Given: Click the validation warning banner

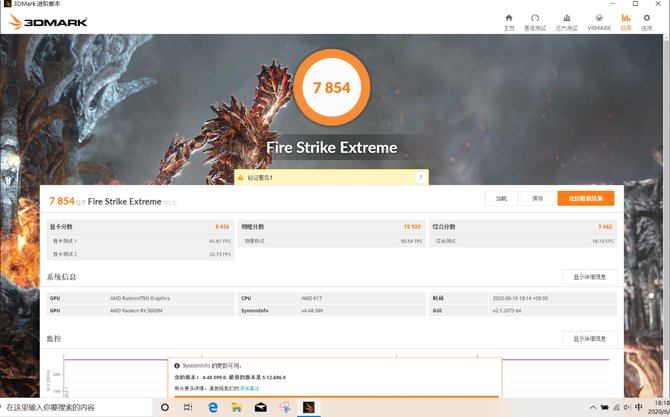Looking at the screenshot, I should (x=331, y=177).
